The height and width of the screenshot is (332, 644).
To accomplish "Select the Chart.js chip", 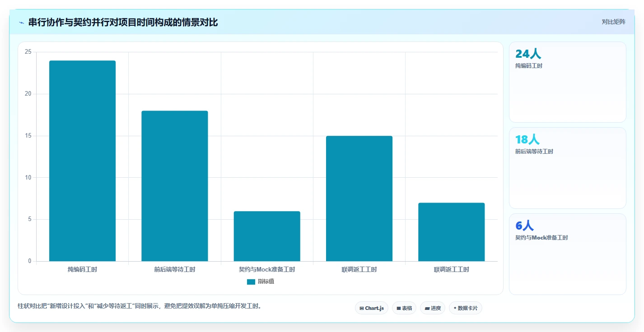I will [x=372, y=308].
